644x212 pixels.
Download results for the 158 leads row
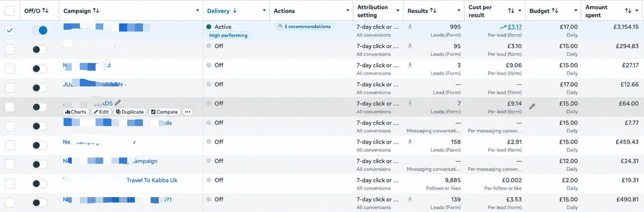coord(410,142)
